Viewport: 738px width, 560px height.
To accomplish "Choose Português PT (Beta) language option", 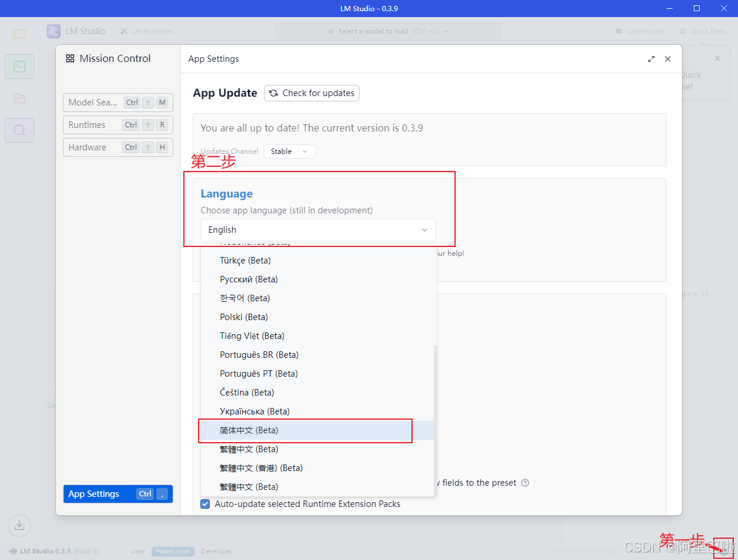I will [x=317, y=374].
